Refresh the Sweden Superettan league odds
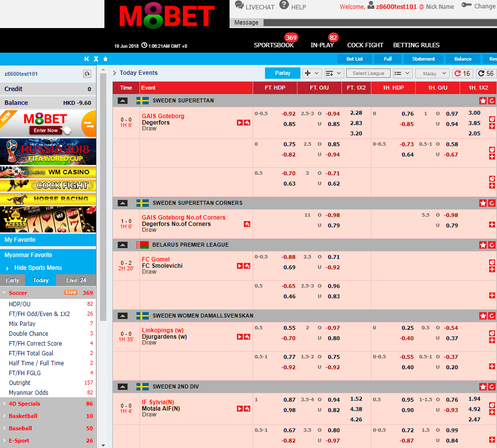 coord(492,101)
